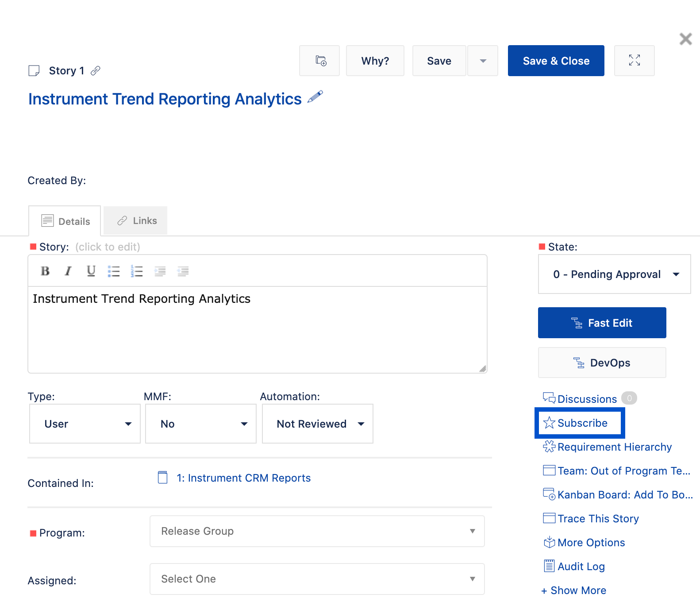The image size is (700, 610).
Task: Open the 1: Instrument CRM Reports link
Action: pos(244,478)
